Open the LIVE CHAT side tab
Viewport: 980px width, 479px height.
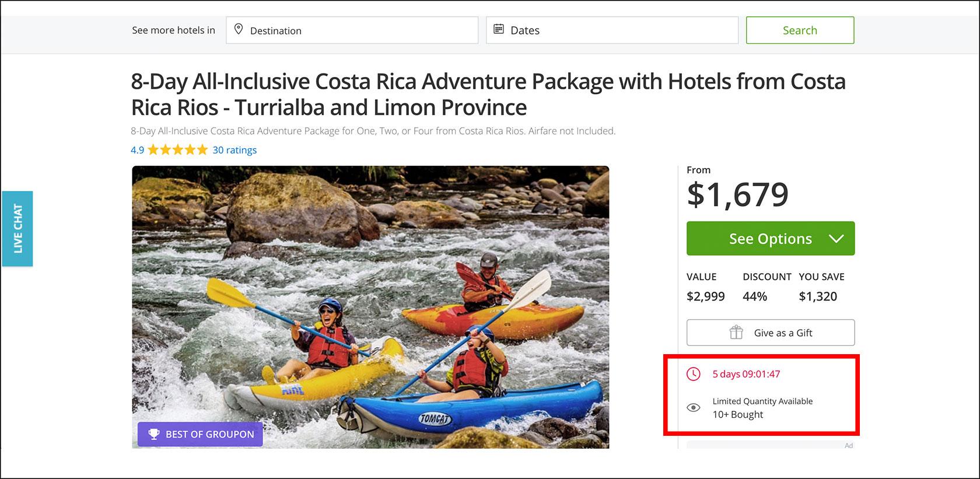[17, 229]
